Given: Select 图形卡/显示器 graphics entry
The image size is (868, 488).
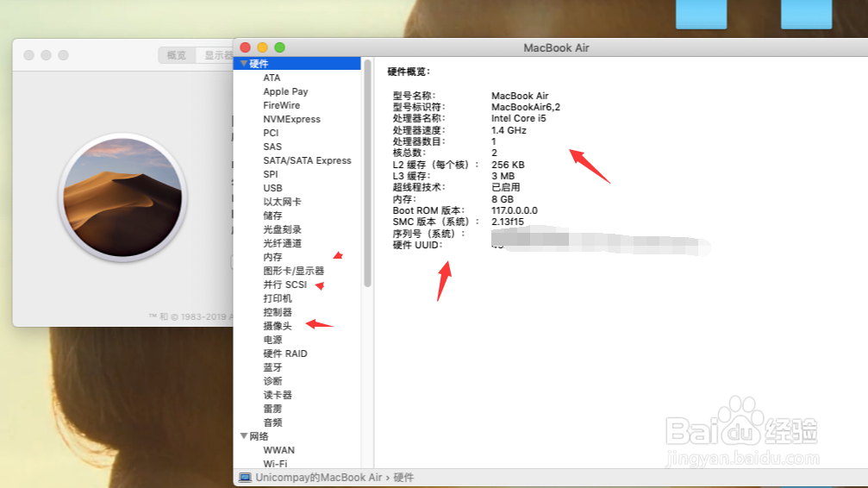Looking at the screenshot, I should (x=293, y=271).
